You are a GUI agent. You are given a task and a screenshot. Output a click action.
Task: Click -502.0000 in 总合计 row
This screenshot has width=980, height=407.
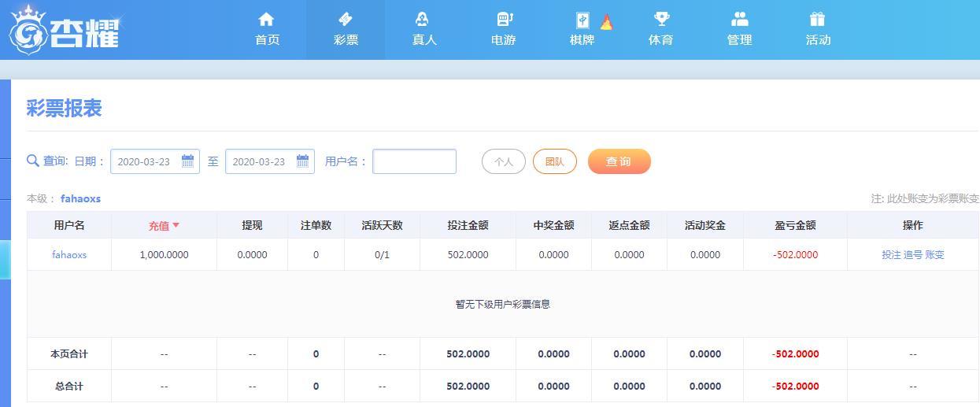(795, 387)
